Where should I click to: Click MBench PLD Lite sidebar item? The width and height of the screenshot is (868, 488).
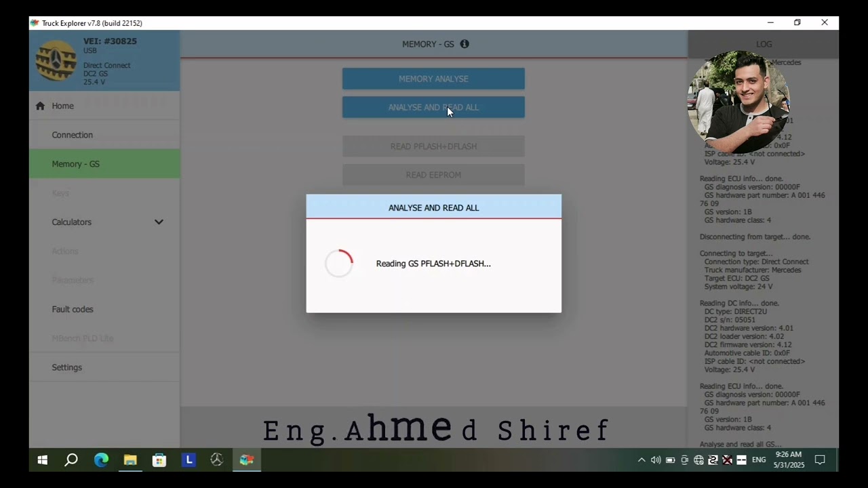tap(104, 338)
